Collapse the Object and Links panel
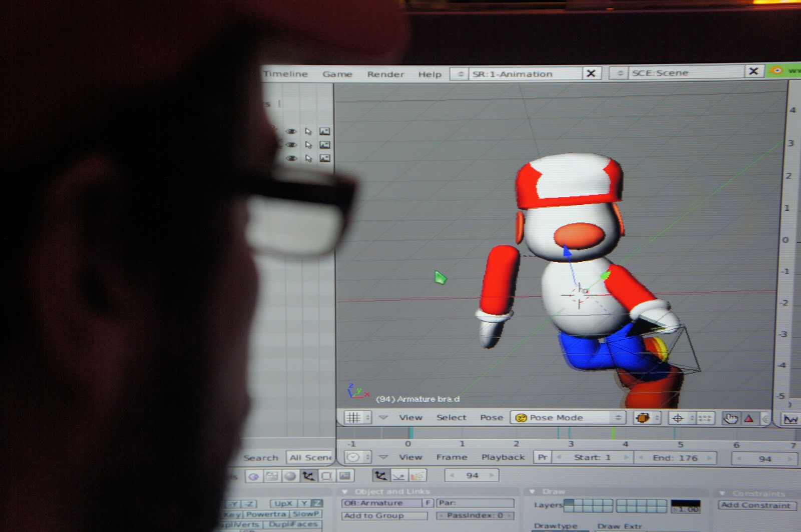The width and height of the screenshot is (801, 532). (344, 491)
